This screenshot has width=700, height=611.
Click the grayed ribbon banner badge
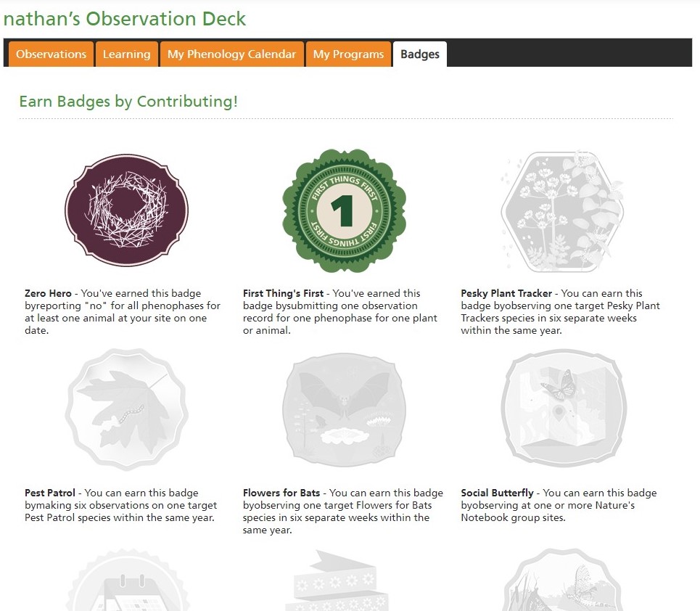point(337,581)
